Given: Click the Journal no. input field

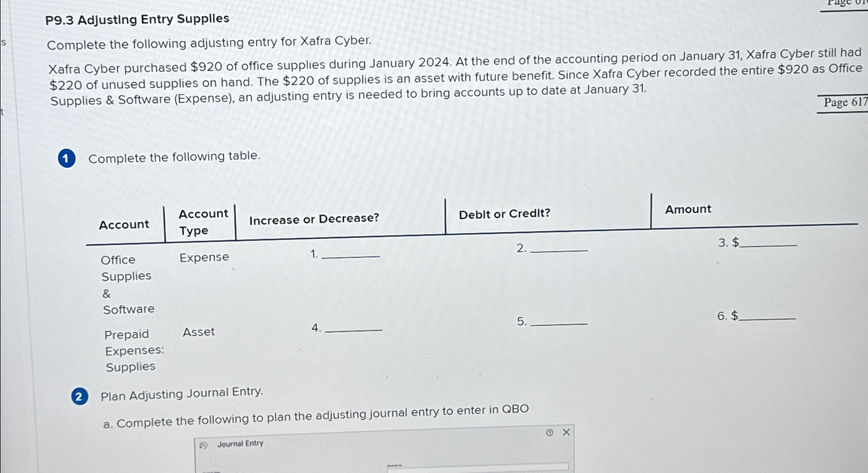Looking at the screenshot, I should (476, 468).
